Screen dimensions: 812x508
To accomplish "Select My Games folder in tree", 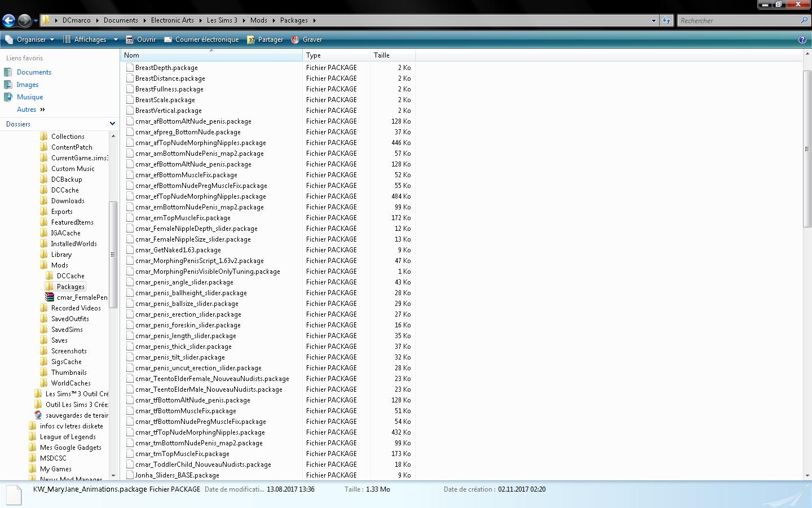I will (x=56, y=469).
